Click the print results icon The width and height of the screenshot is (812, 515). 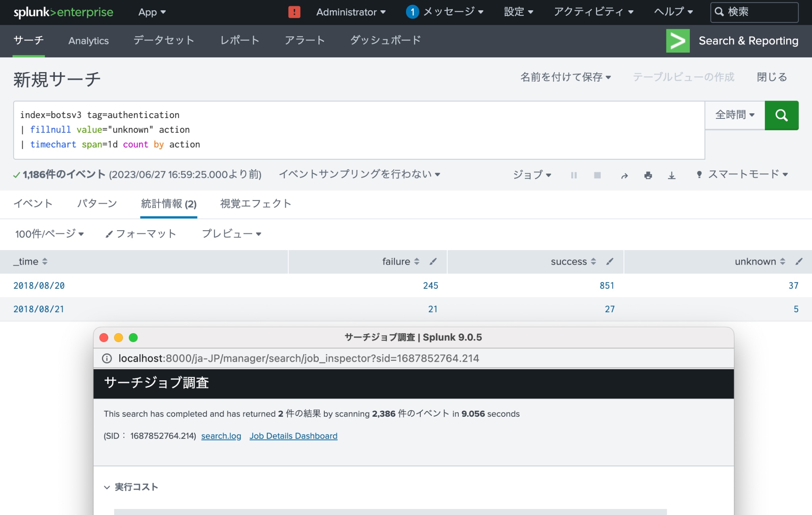tap(648, 175)
